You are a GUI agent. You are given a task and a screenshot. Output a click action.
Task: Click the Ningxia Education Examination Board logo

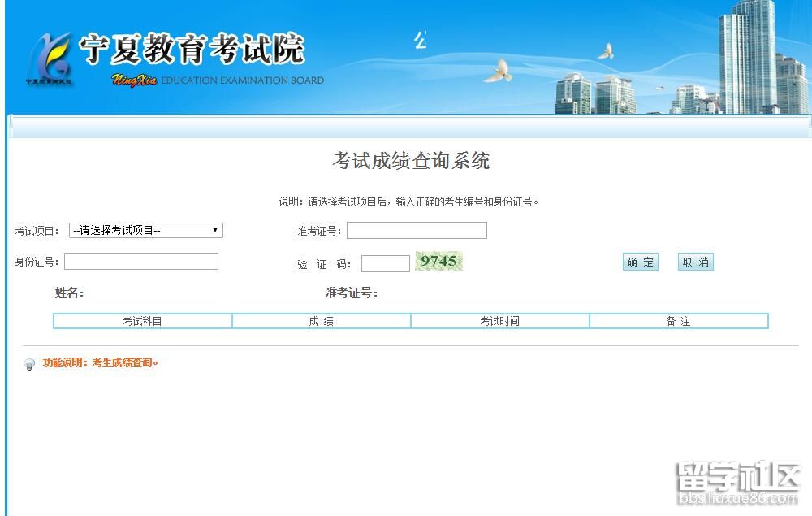50,59
